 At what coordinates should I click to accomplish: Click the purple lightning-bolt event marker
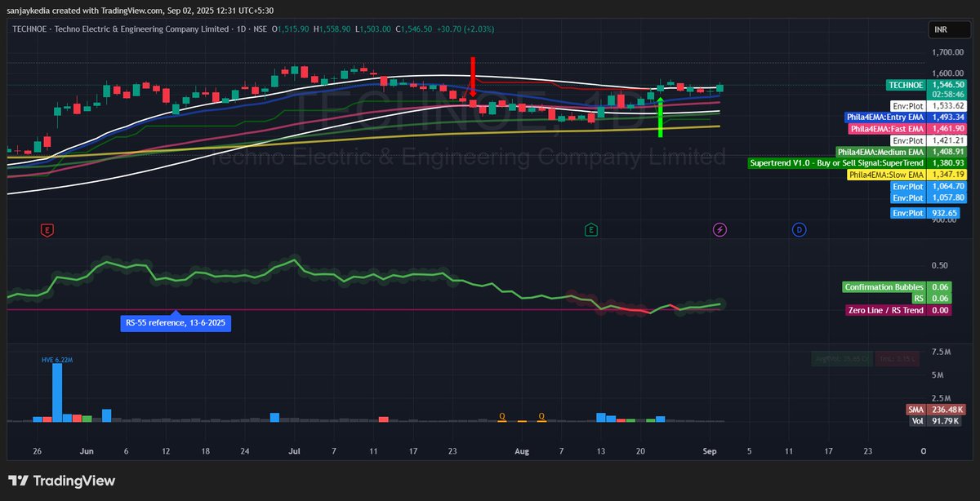(719, 229)
